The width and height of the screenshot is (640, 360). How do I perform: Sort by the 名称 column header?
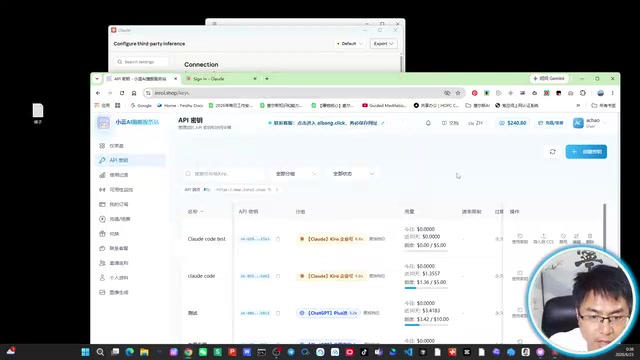(195, 212)
